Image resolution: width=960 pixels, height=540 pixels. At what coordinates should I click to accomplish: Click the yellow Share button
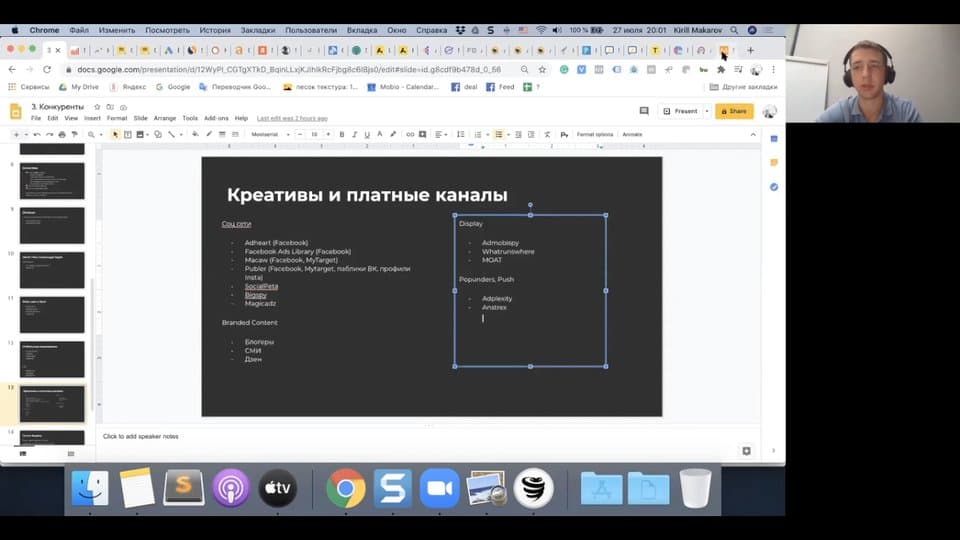(734, 111)
